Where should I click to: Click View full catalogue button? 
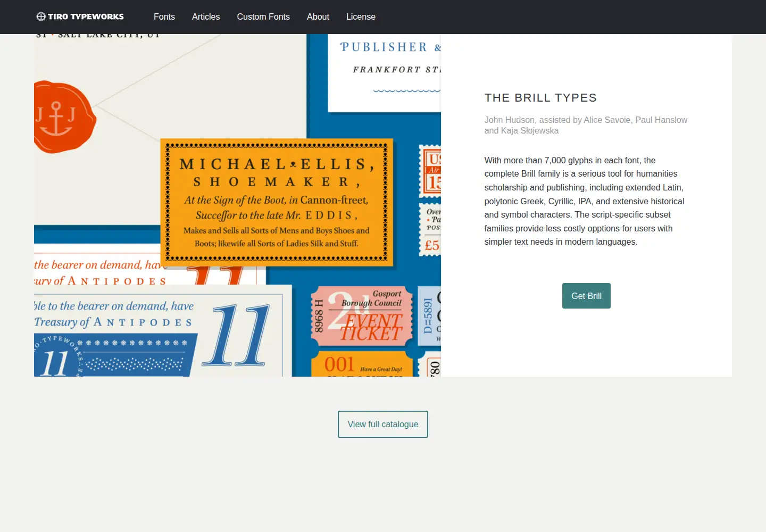(x=383, y=424)
